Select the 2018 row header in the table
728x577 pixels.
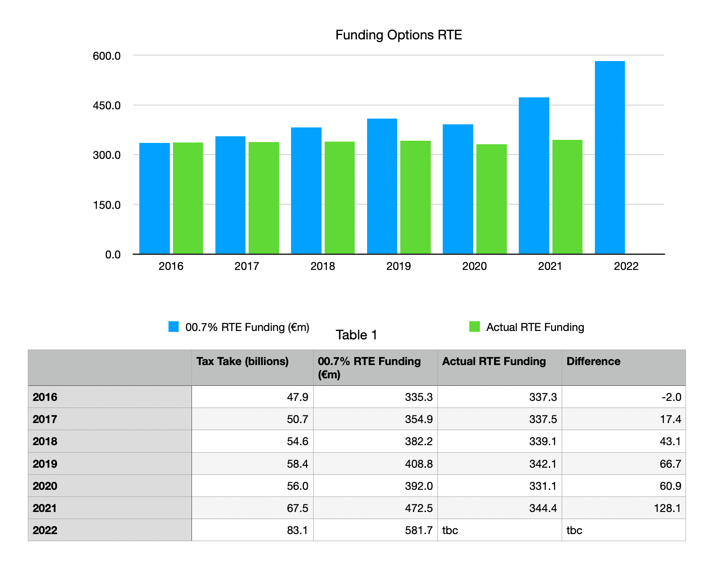click(x=110, y=441)
